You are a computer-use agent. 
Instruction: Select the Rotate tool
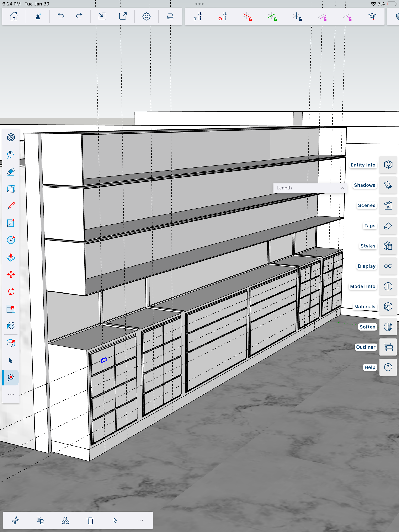tap(11, 292)
